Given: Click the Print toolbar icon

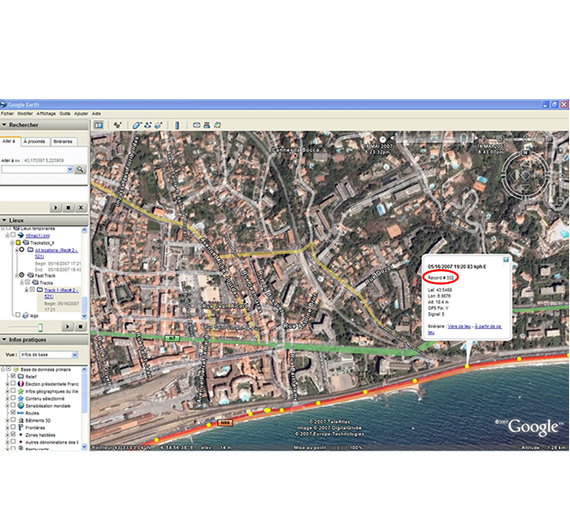Looking at the screenshot, I should pos(207,125).
